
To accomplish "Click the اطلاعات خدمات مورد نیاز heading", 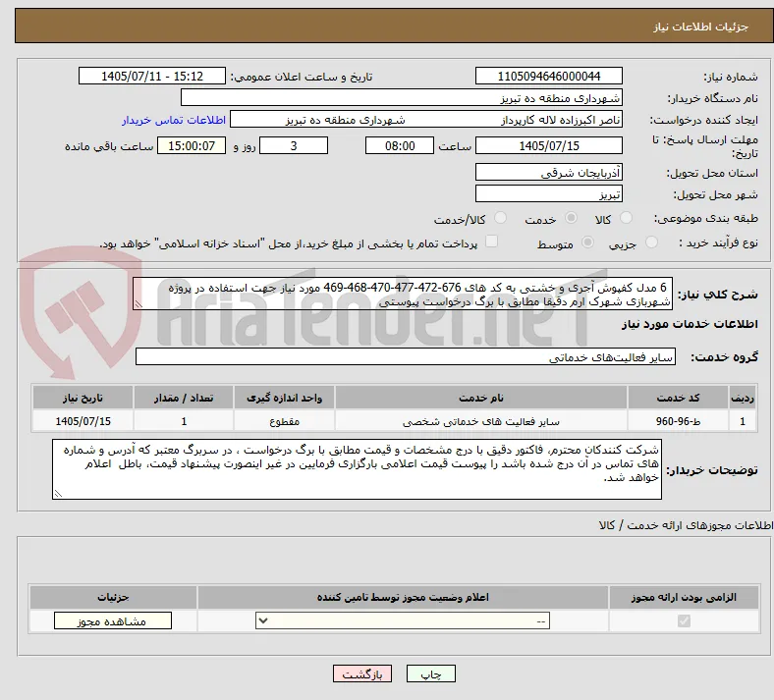I will [690, 324].
